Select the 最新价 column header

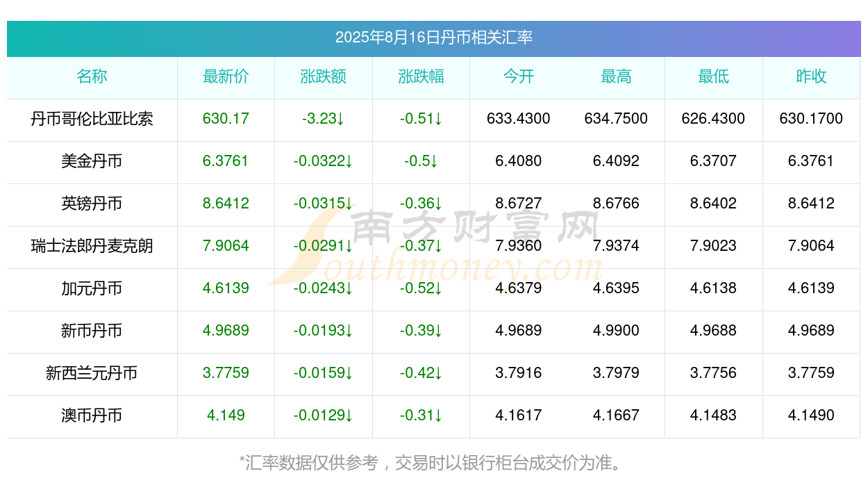click(226, 76)
